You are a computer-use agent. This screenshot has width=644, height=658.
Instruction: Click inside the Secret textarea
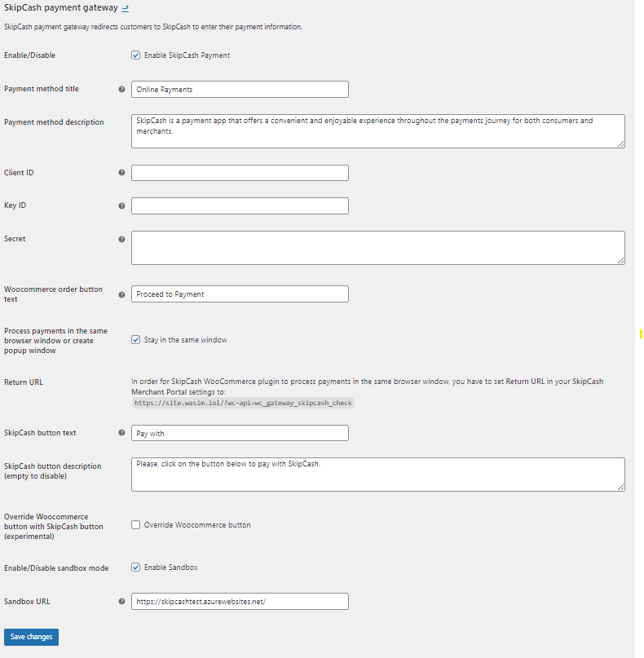pos(378,248)
